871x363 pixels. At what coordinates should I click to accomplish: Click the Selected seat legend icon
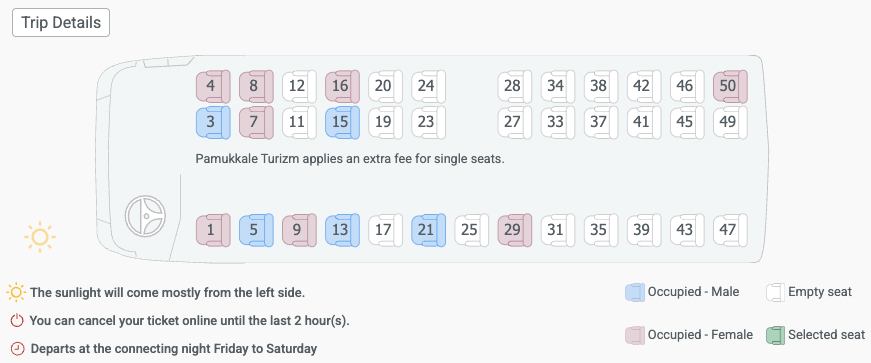(x=775, y=335)
